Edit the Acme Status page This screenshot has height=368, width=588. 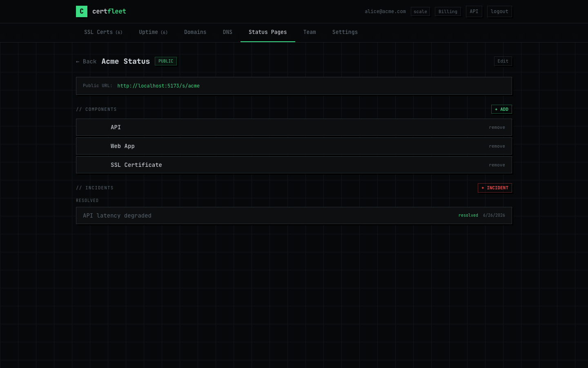point(503,61)
